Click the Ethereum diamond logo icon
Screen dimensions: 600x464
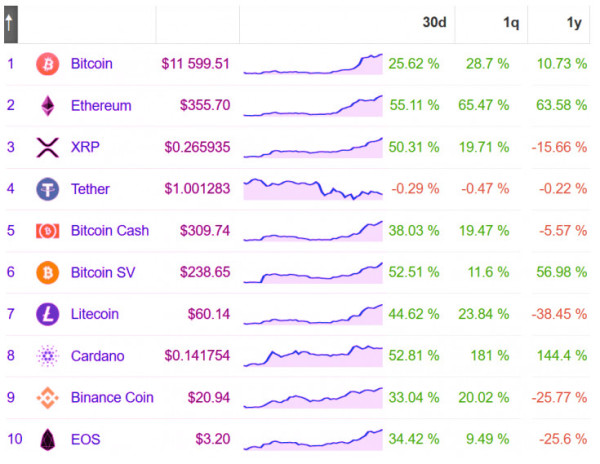47,106
